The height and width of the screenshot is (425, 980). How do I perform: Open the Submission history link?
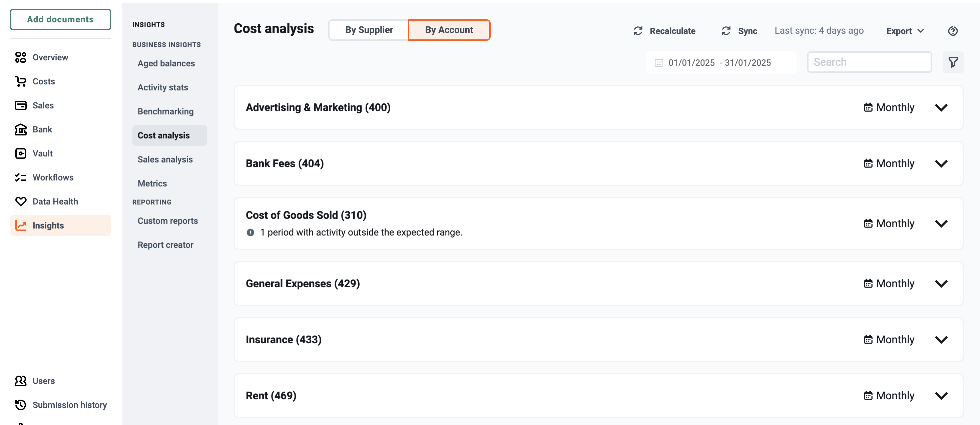point(70,405)
